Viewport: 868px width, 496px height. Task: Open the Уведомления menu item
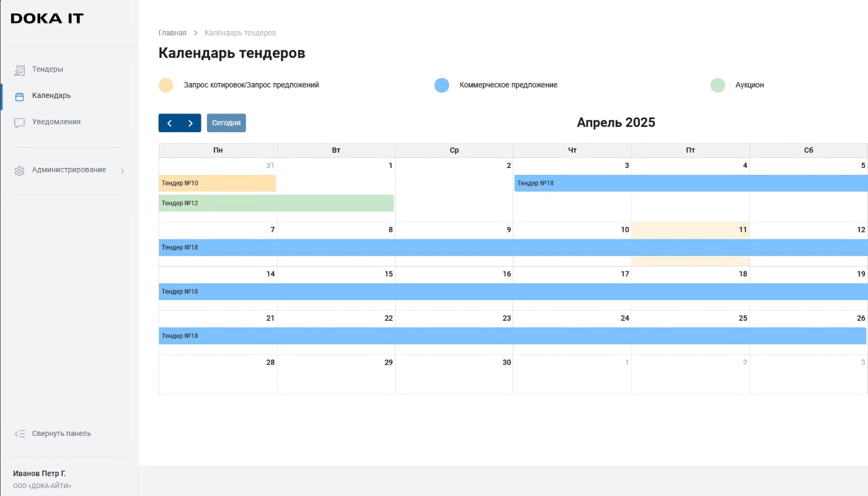point(56,122)
